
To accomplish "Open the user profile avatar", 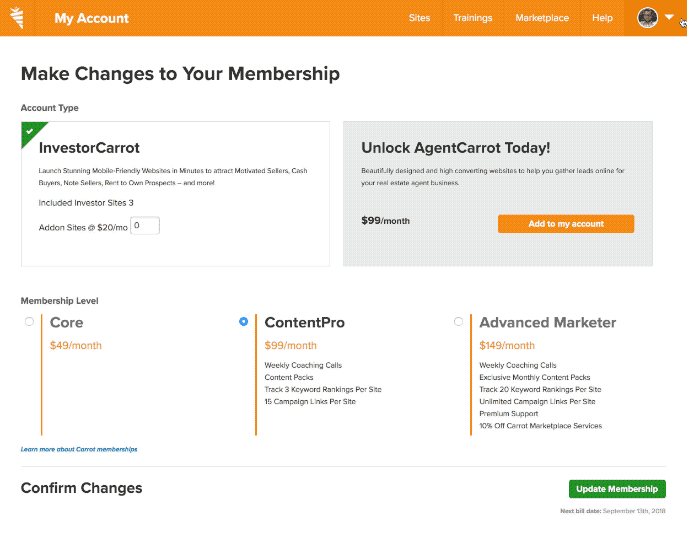I will pos(647,18).
